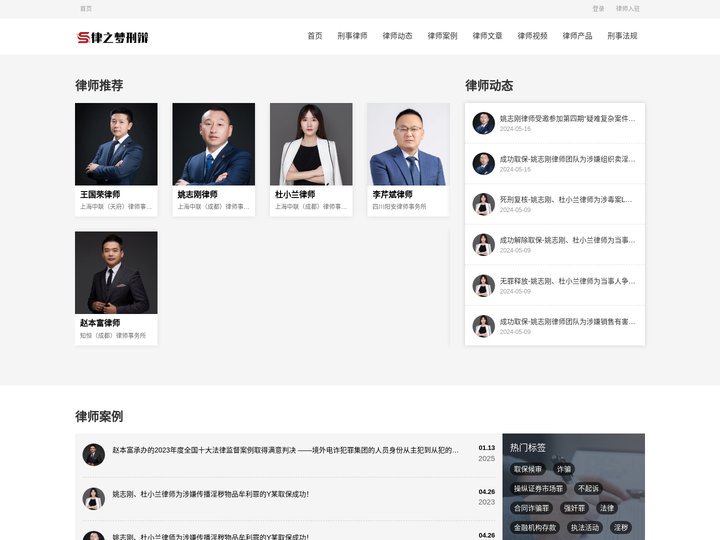Select the 合同诈骗罪 hot tag
This screenshot has width=720, height=540.
pos(531,508)
